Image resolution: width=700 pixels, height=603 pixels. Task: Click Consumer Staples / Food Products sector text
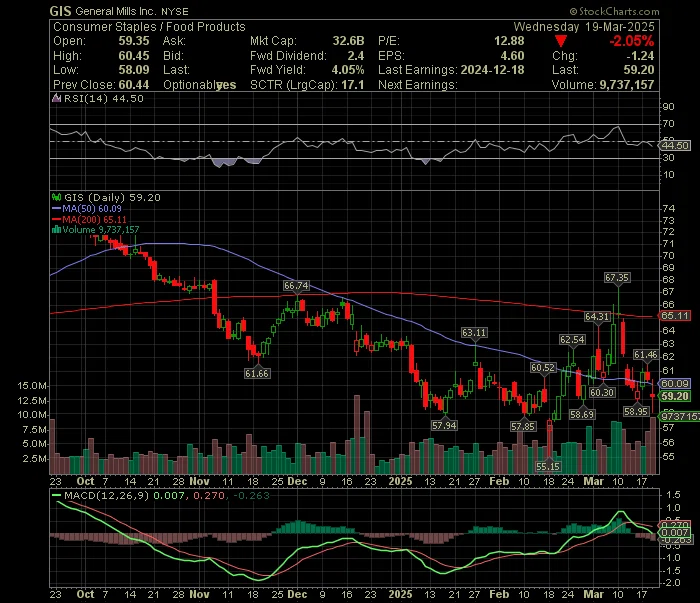tap(149, 27)
